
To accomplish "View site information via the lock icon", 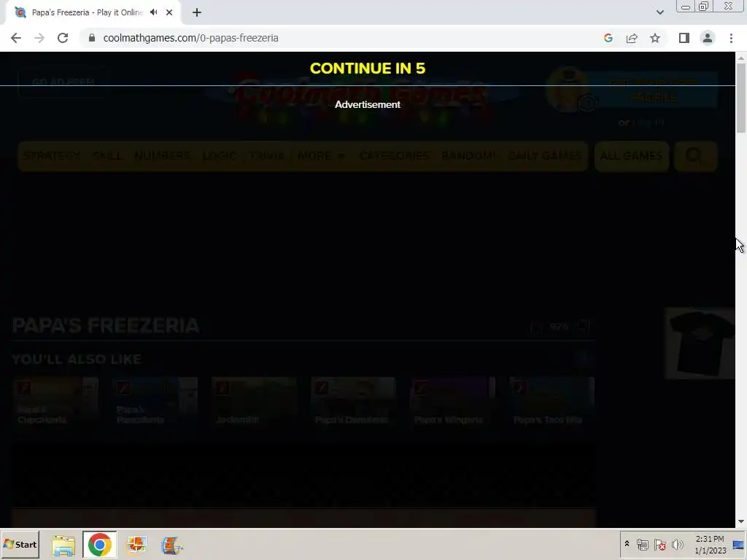I will click(x=92, y=38).
